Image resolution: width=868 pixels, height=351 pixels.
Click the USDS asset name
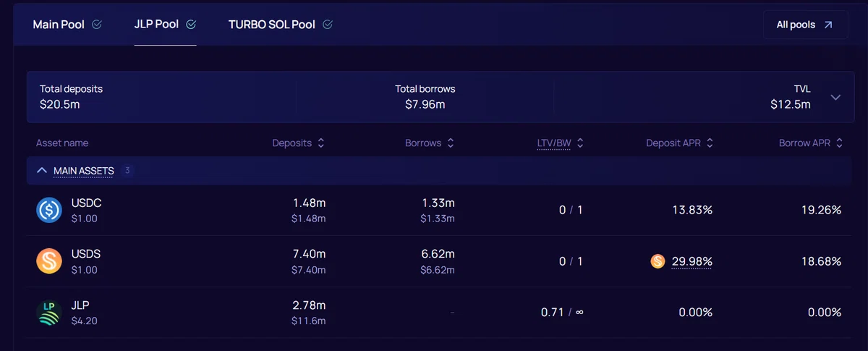86,254
